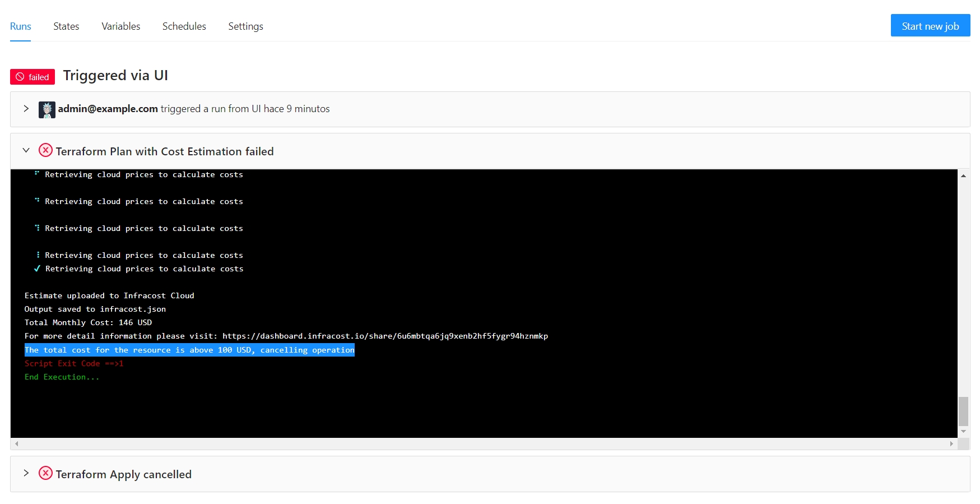Screen dimensions: 980x504
Task: Open the Runs tab
Action: (x=21, y=26)
